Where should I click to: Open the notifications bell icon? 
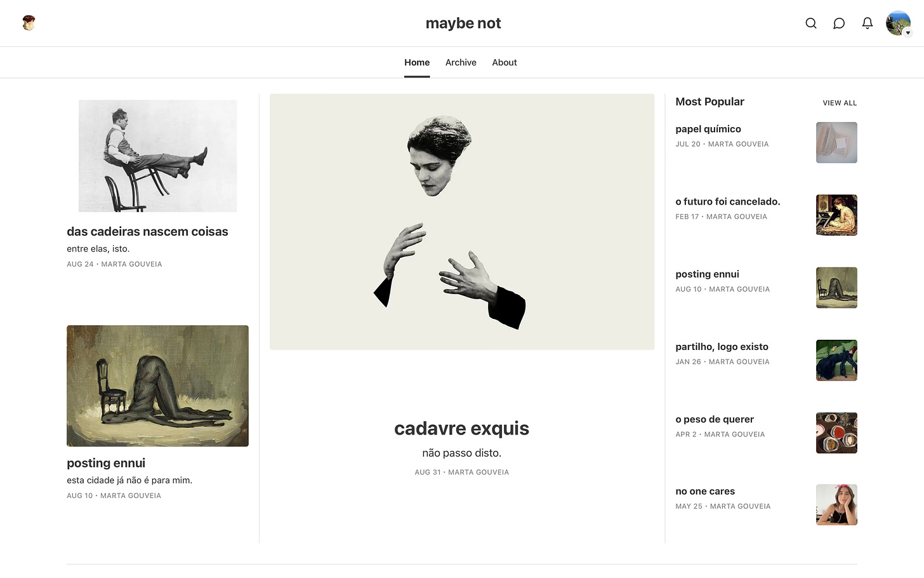tap(867, 24)
